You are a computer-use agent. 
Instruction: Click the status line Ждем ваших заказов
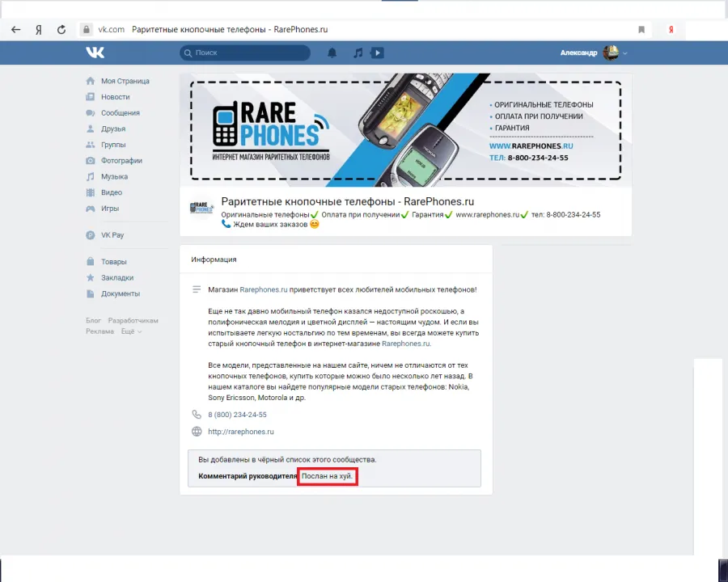point(270,225)
